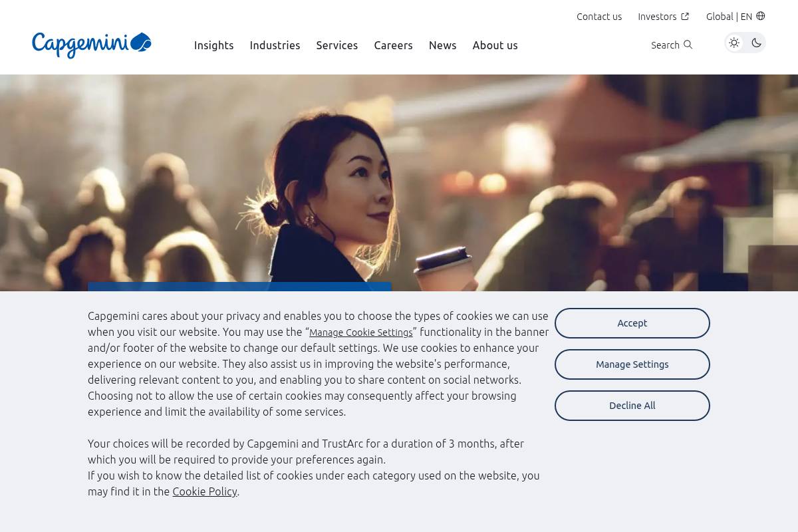Click the search magnifier icon
Image resolution: width=798 pixels, height=532 pixels.
[x=688, y=45]
